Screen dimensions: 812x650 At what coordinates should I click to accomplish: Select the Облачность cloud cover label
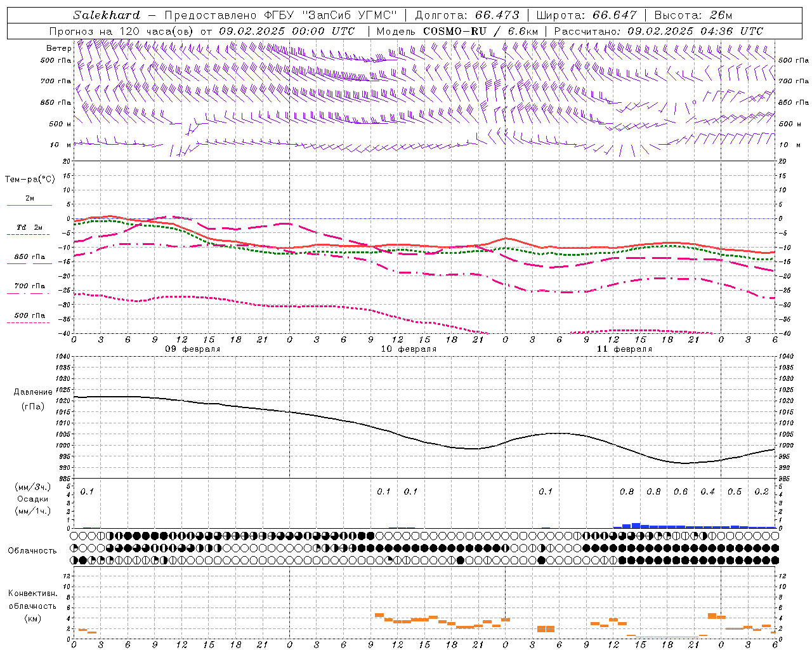point(32,550)
